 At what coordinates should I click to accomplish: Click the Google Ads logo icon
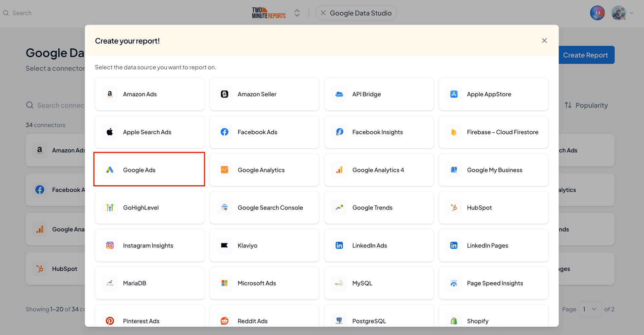pyautogui.click(x=110, y=170)
